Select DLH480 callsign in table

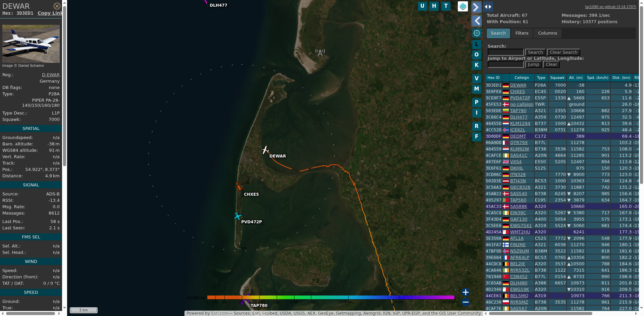point(519,283)
